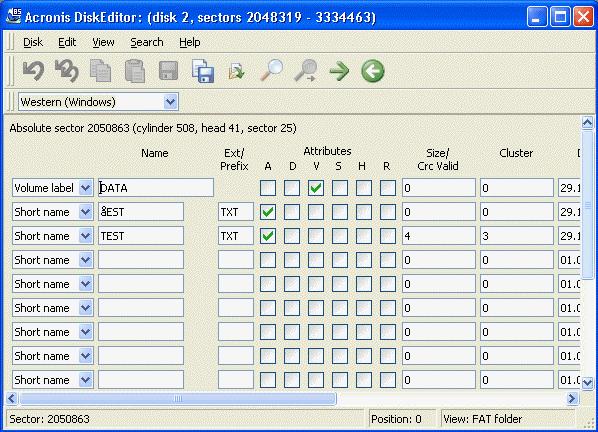The height and width of the screenshot is (432, 598).
Task: Check the S attribute on DATA row
Action: coord(340,188)
